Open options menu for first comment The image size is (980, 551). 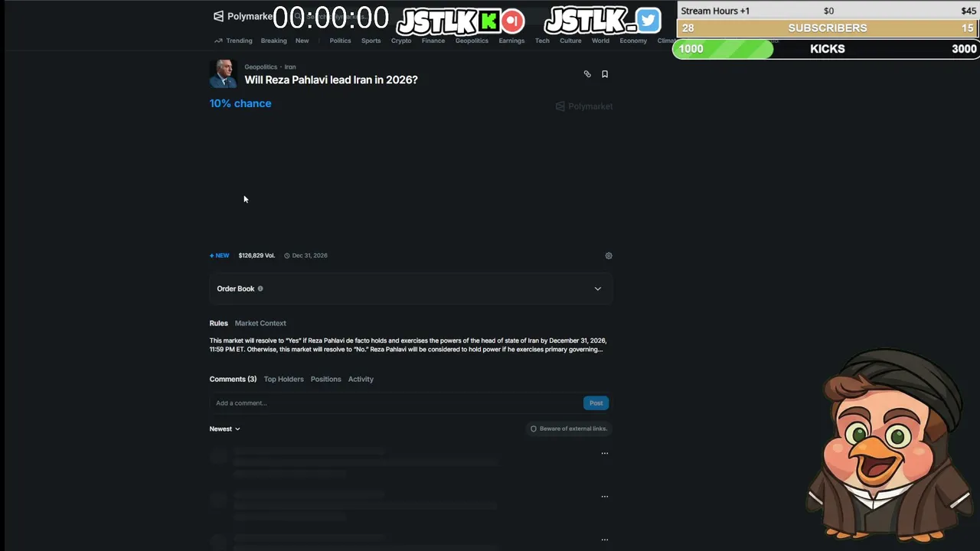[605, 453]
